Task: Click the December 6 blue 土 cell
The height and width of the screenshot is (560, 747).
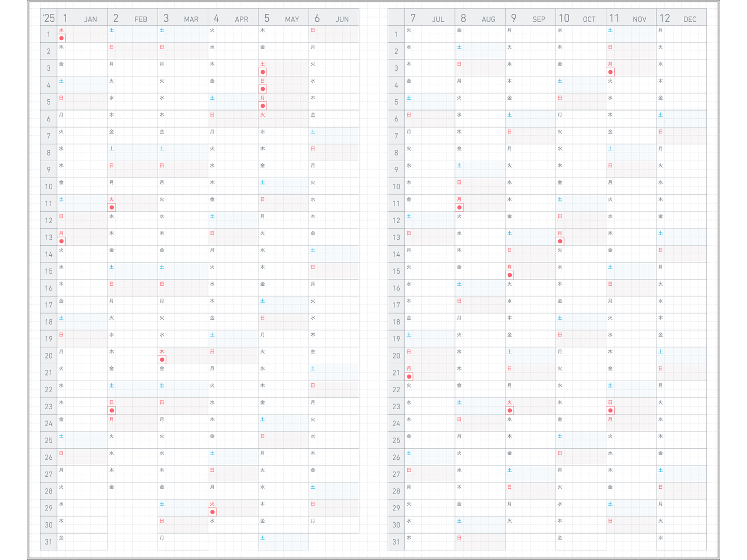Action: [681, 119]
